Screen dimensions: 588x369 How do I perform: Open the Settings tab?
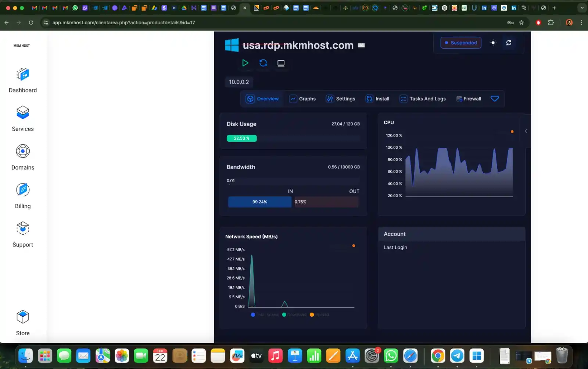point(341,99)
